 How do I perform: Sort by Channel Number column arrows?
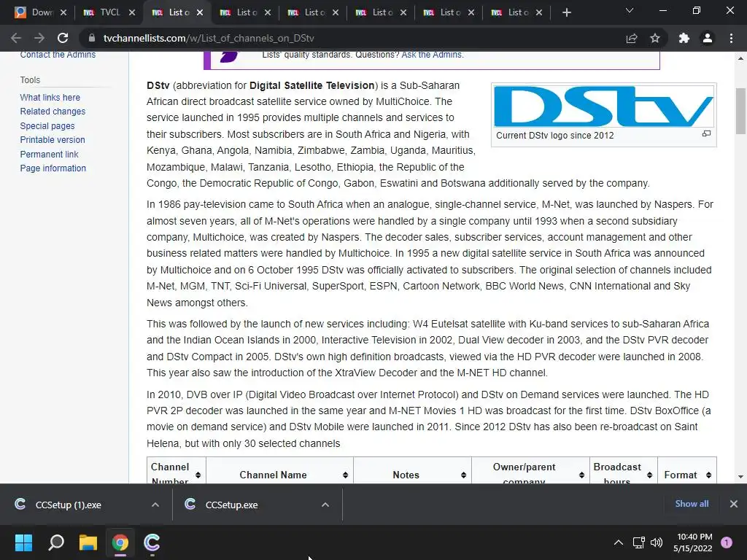pyautogui.click(x=198, y=475)
